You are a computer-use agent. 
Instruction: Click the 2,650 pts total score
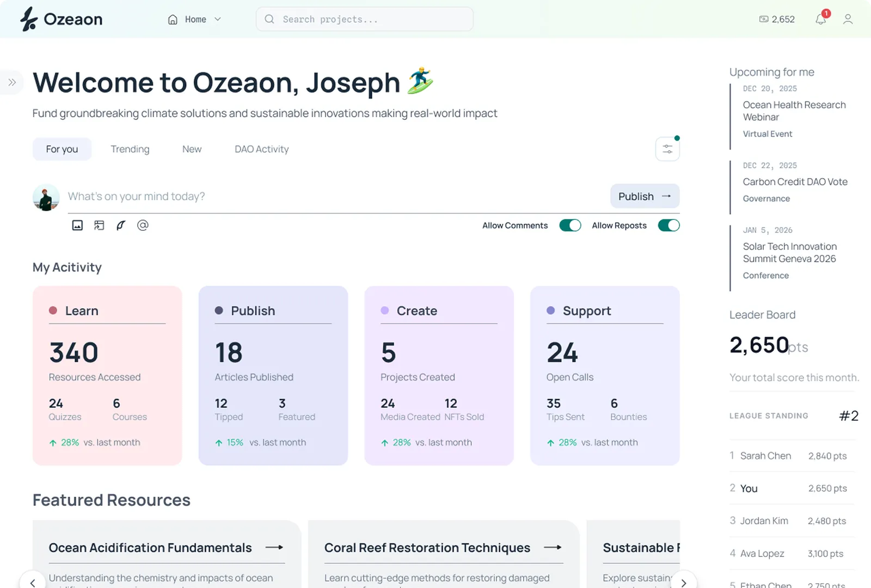pyautogui.click(x=769, y=345)
